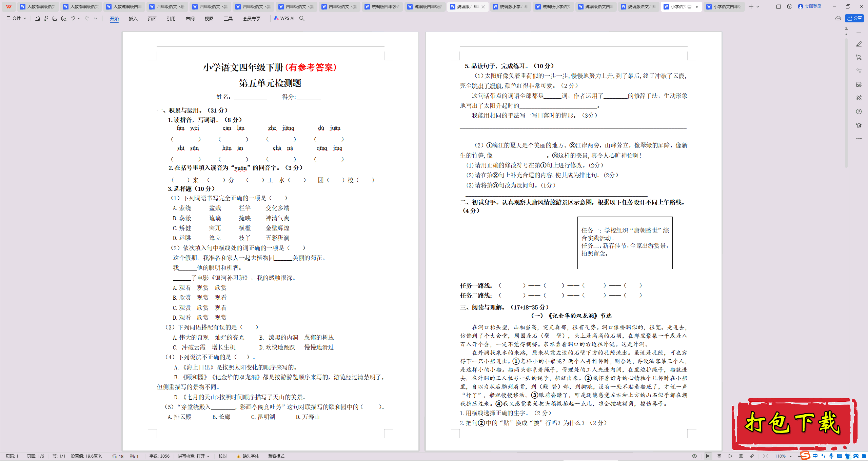
Task: Switch to outline view in status bar
Action: click(x=719, y=456)
